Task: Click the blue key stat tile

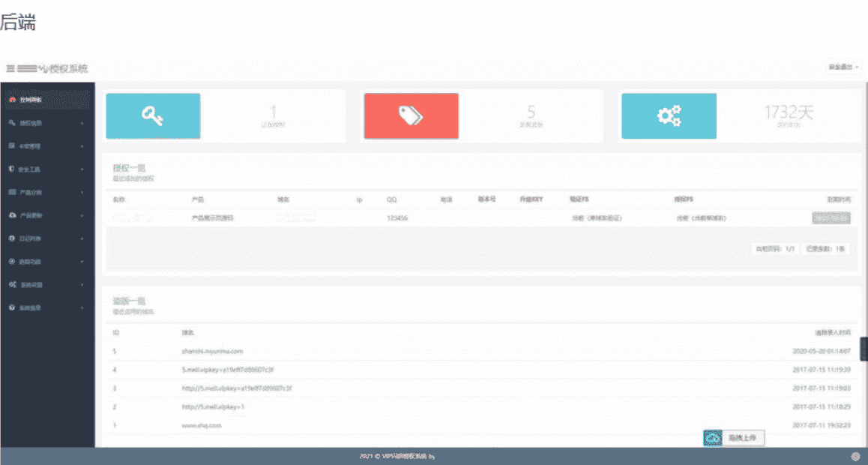Action: pos(154,115)
